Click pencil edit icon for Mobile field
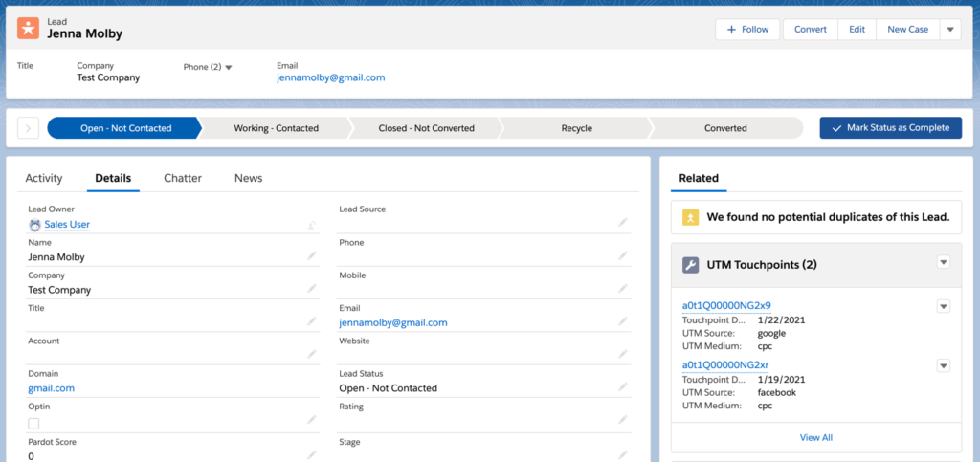The height and width of the screenshot is (462, 980). coord(623,288)
